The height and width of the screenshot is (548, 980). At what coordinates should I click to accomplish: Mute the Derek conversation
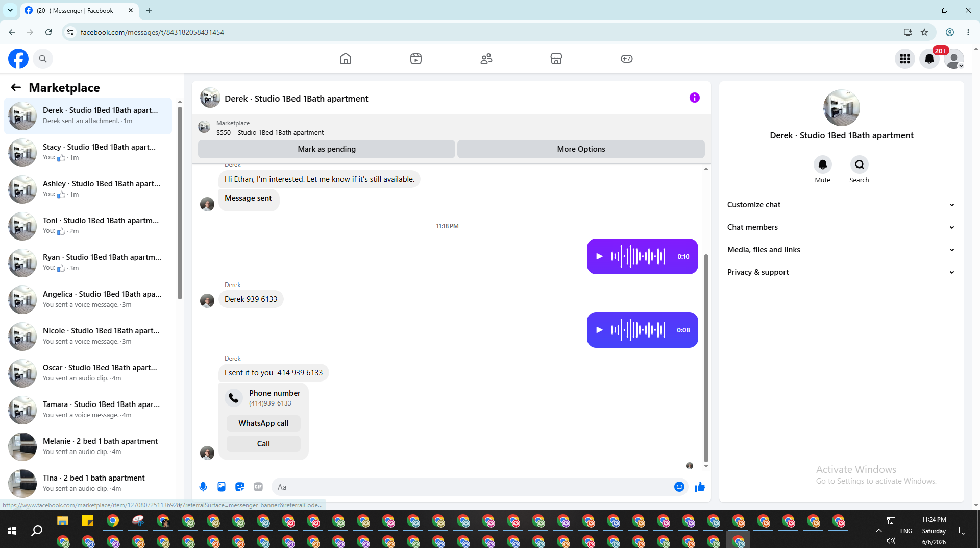point(823,164)
